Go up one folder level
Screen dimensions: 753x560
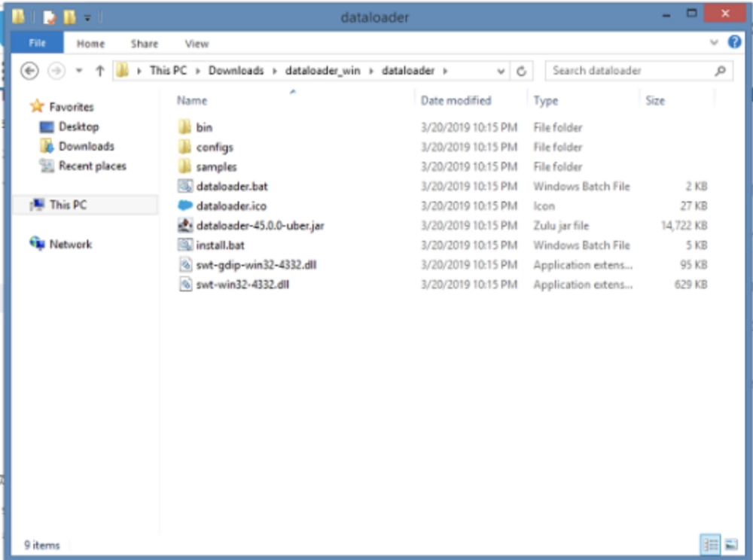tap(100, 71)
